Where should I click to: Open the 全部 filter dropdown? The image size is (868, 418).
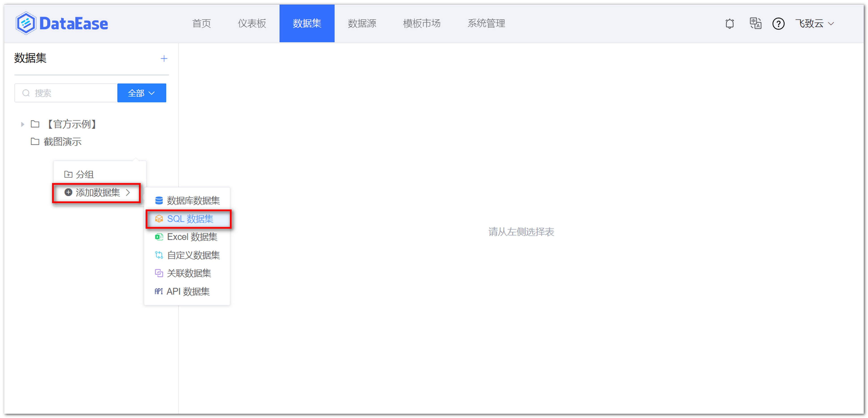point(141,93)
